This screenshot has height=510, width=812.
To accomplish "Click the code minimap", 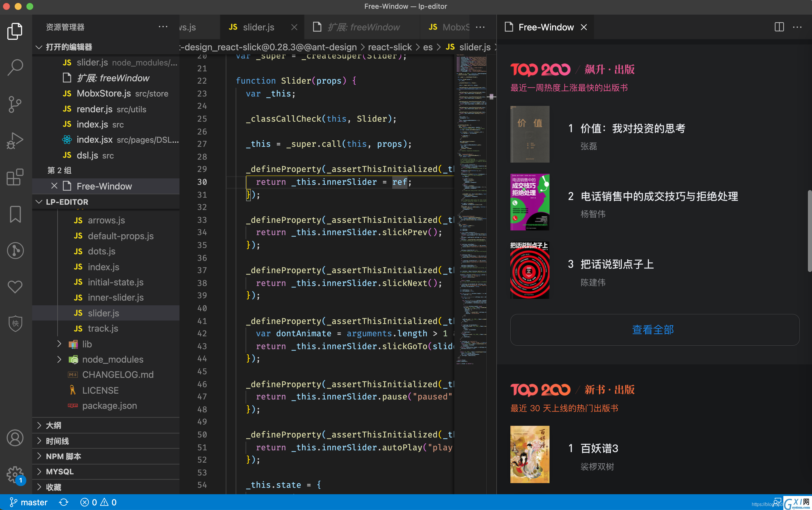I will point(472,209).
